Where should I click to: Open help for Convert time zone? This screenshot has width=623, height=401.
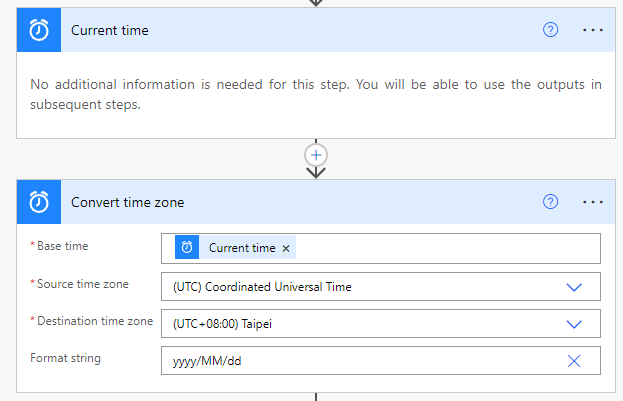tap(549, 202)
